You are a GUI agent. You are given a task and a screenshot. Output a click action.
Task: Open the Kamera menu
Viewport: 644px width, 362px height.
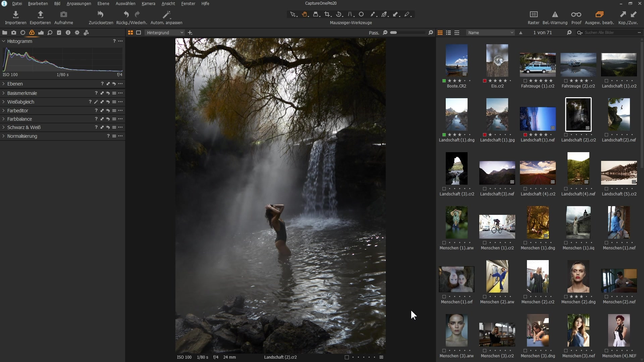coord(149,4)
